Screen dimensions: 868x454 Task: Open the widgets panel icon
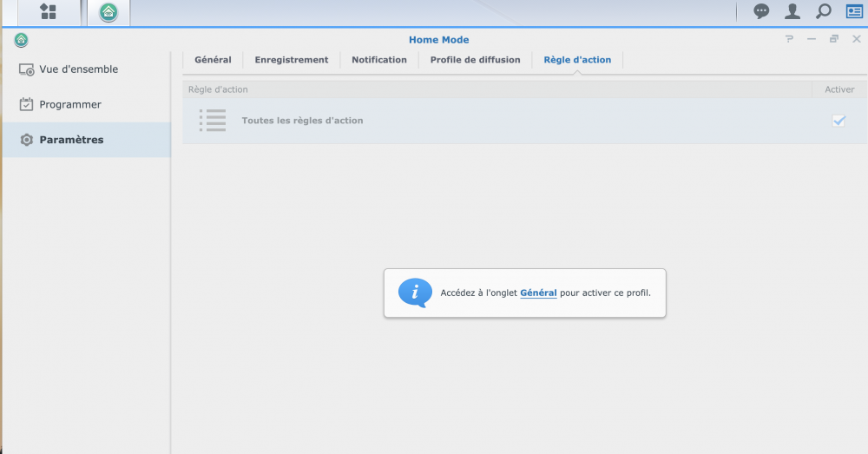tap(854, 11)
